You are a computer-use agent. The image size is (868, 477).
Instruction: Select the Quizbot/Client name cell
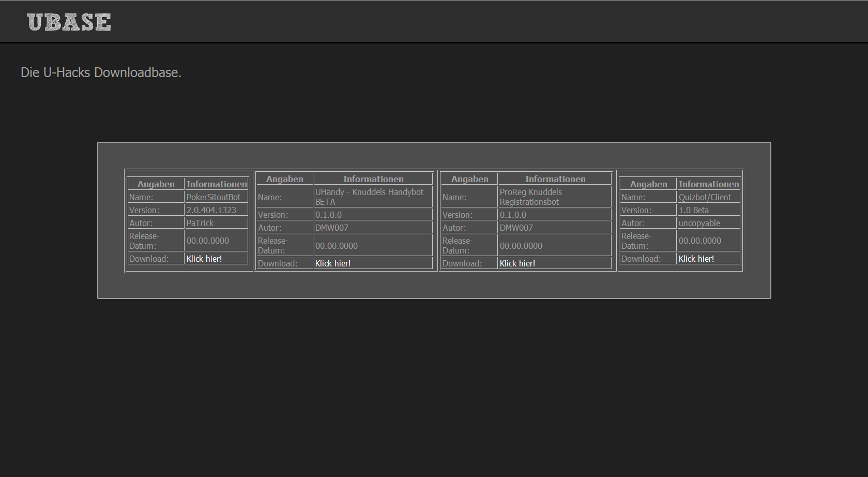point(708,197)
